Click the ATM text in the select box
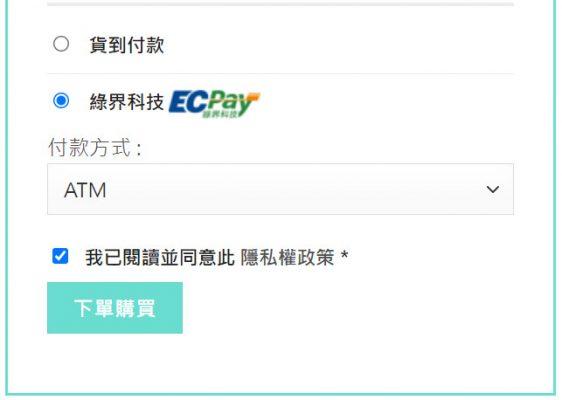Image resolution: width=562 pixels, height=400 pixels. [85, 190]
